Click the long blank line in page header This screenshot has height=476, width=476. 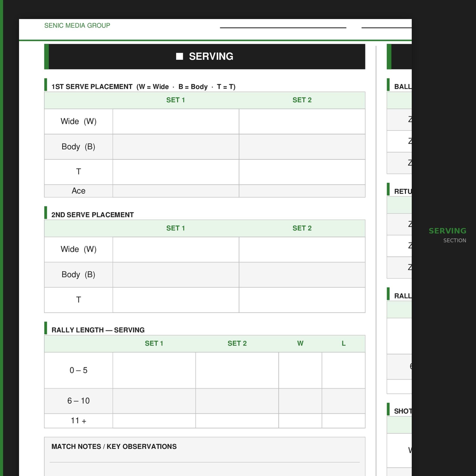coord(283,28)
